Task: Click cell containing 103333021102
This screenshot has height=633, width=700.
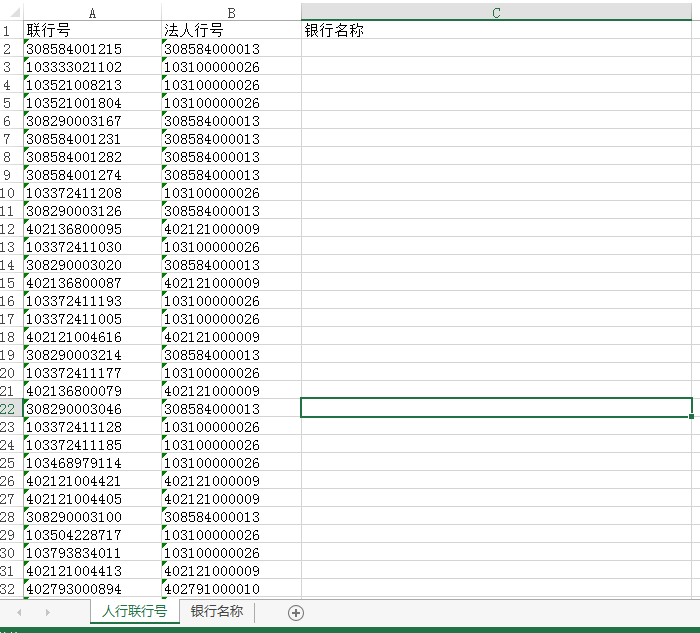Action: 92,67
